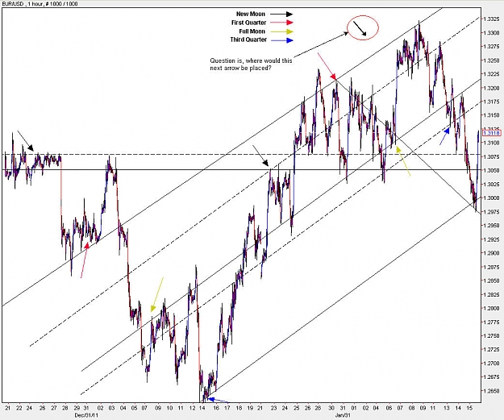The height and width of the screenshot is (420, 504).
Task: Click date axis tick '18'
Action: point(239,408)
